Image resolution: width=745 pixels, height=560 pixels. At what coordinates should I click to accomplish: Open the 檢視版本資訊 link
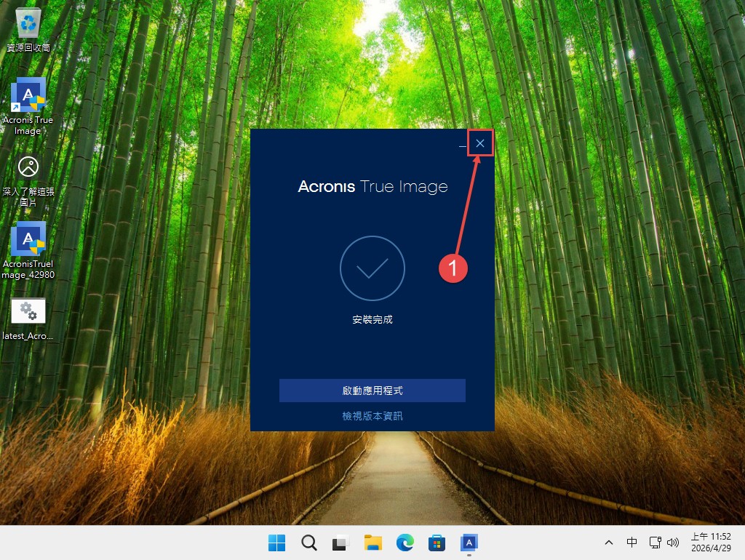pyautogui.click(x=372, y=416)
